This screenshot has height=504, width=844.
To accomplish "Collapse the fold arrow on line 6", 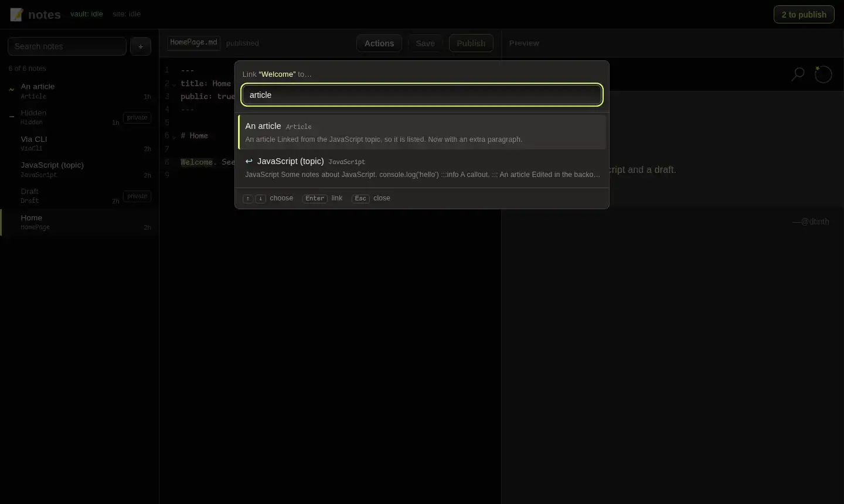I will click(174, 137).
